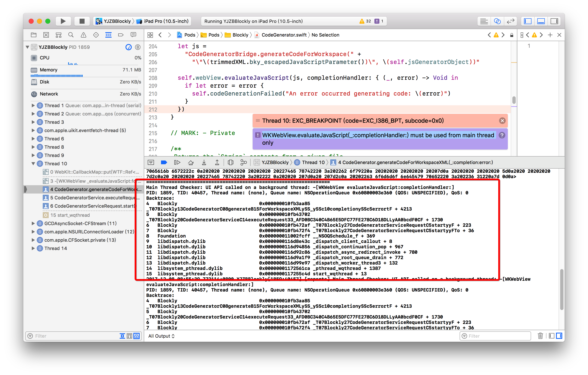Open the Breakpoint navigator
Image resolution: width=588 pixels, height=375 pixels.
121,35
